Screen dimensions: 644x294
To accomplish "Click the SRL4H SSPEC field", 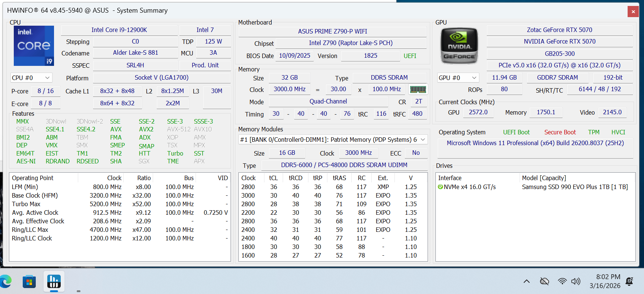I will tap(135, 65).
